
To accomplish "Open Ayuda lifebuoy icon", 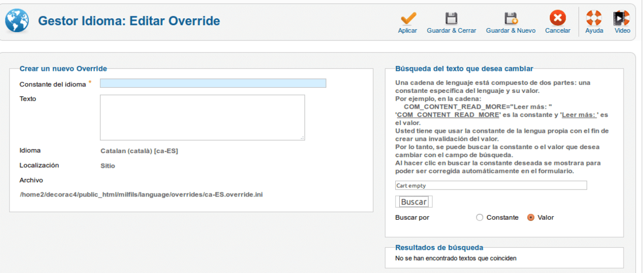I will pyautogui.click(x=594, y=18).
